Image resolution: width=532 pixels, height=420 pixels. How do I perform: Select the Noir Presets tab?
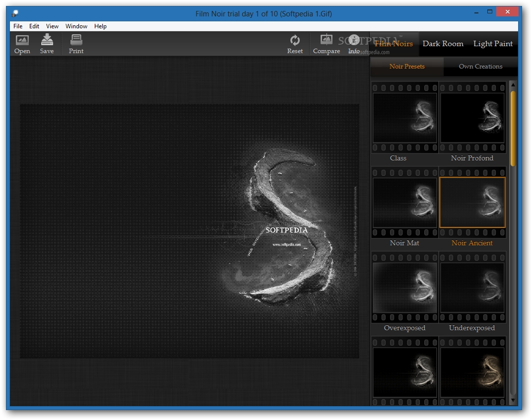407,67
